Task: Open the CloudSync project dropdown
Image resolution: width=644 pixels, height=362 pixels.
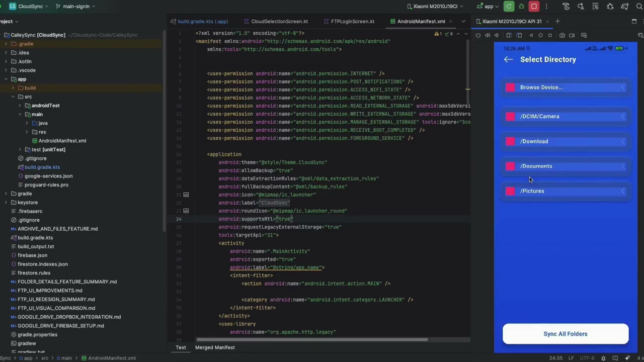Action: point(29,7)
